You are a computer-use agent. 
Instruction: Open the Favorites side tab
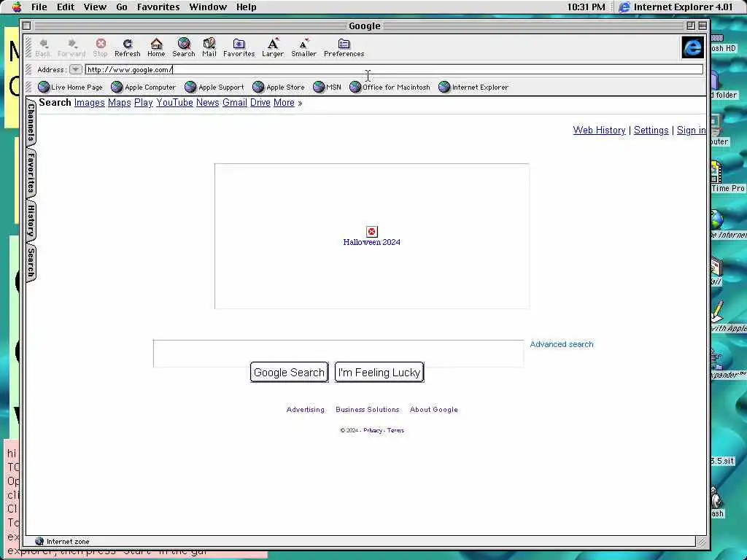[x=31, y=172]
